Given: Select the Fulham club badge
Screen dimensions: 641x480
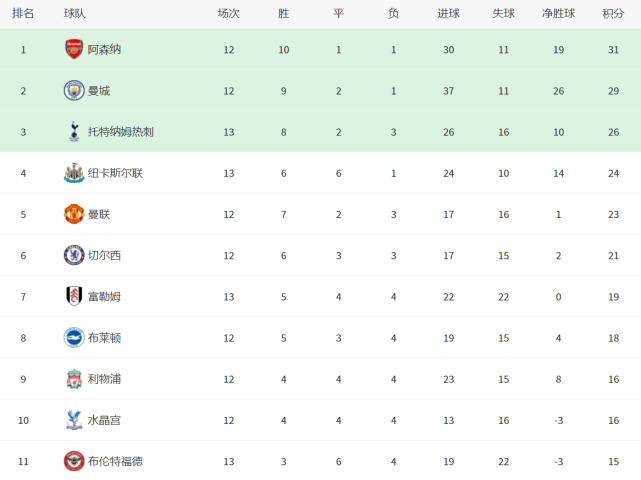Looking at the screenshot, I should pyautogui.click(x=74, y=296).
